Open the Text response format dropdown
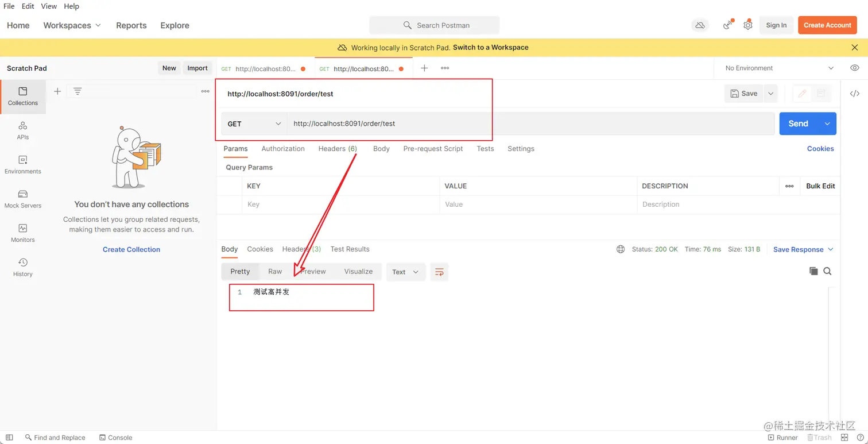868x444 pixels. click(x=406, y=272)
